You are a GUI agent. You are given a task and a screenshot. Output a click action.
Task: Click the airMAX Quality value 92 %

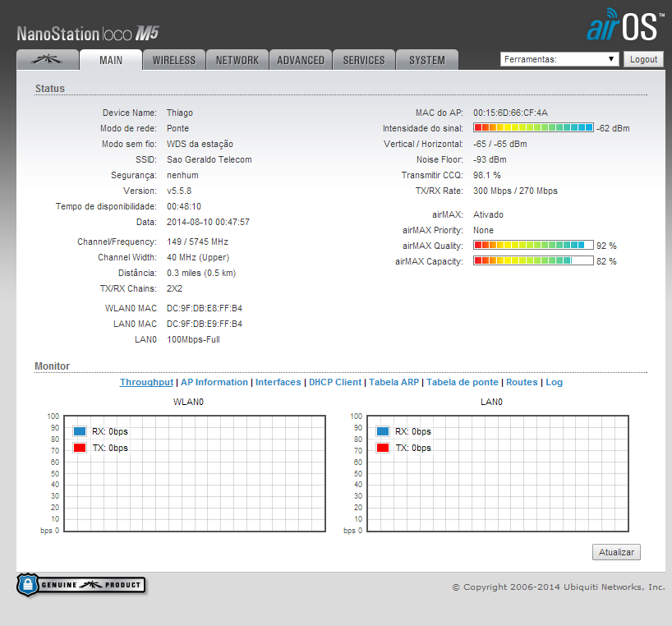606,246
